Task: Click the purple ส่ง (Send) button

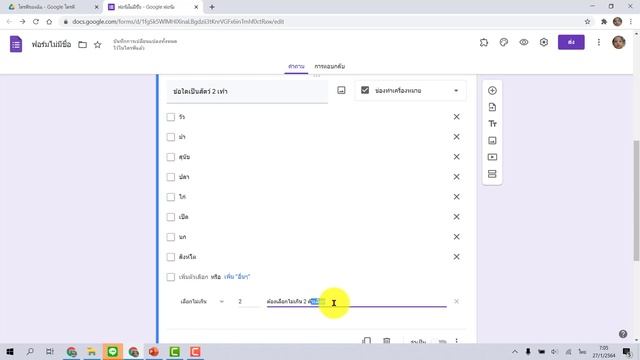Action: (571, 42)
